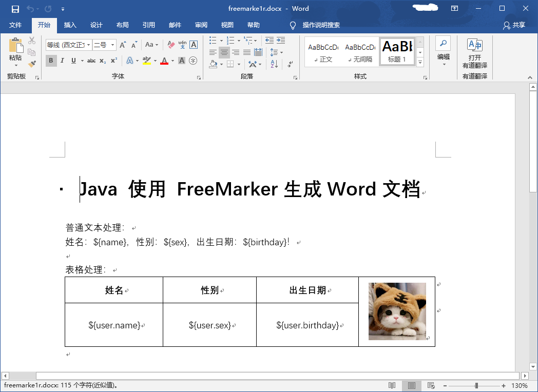Apply the 标题 1 style
The height and width of the screenshot is (392, 538).
(x=397, y=51)
